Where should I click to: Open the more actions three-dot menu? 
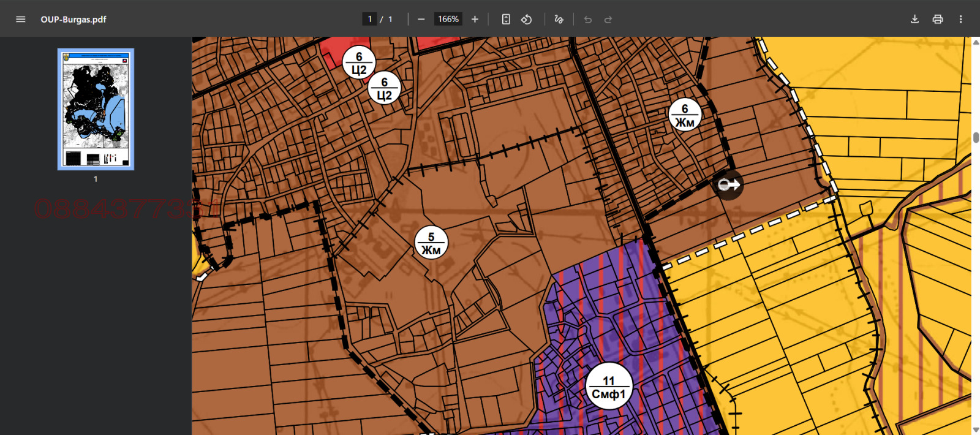pyautogui.click(x=960, y=19)
